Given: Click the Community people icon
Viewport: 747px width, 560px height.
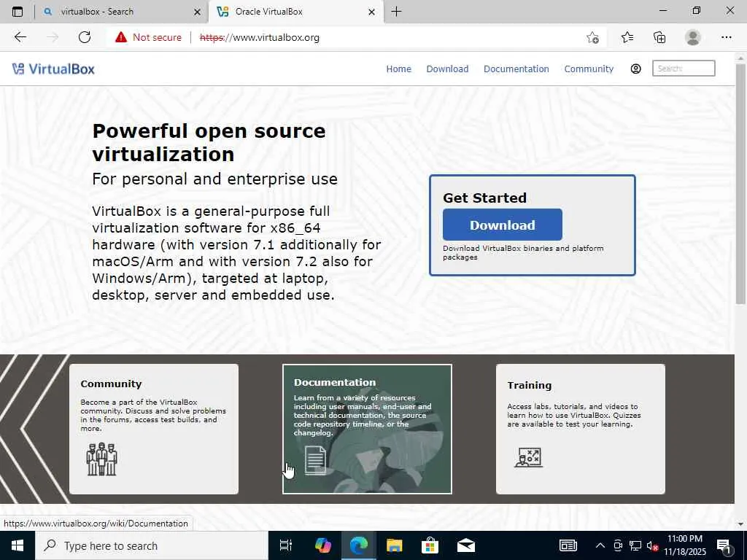Looking at the screenshot, I should click(101, 459).
